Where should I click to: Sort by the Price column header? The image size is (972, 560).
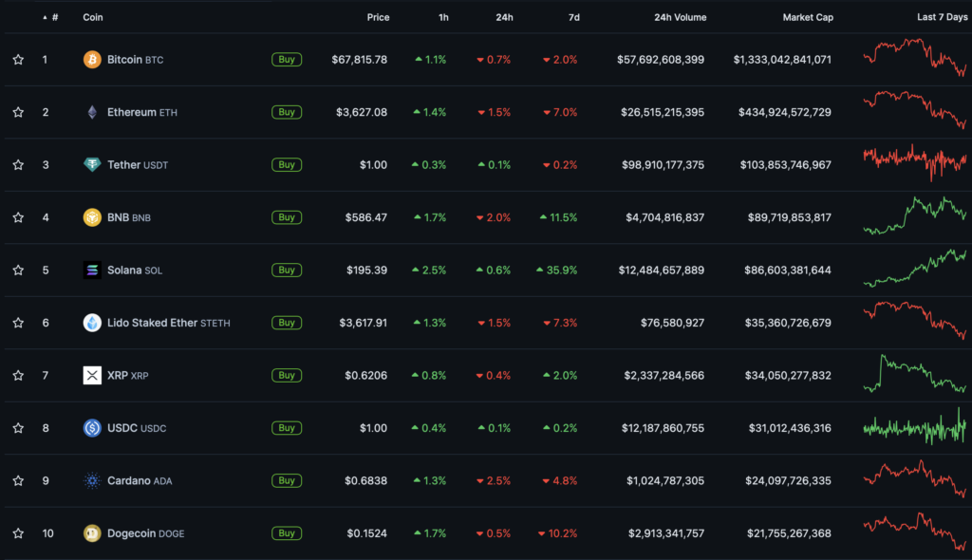378,17
